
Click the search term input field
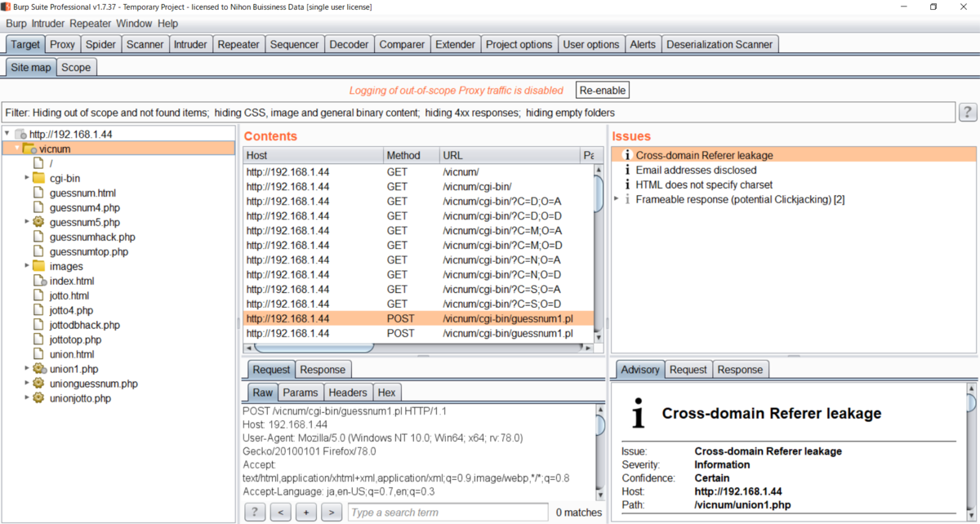[448, 513]
